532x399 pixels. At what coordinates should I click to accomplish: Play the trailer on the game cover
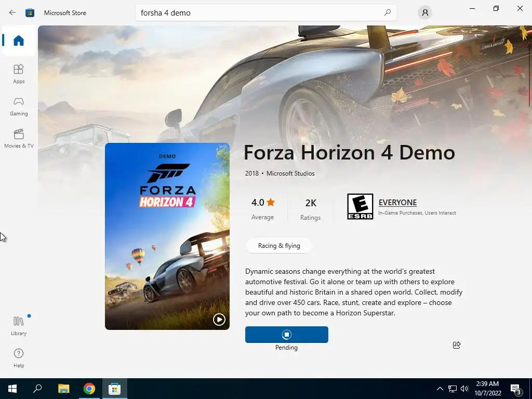(x=219, y=320)
